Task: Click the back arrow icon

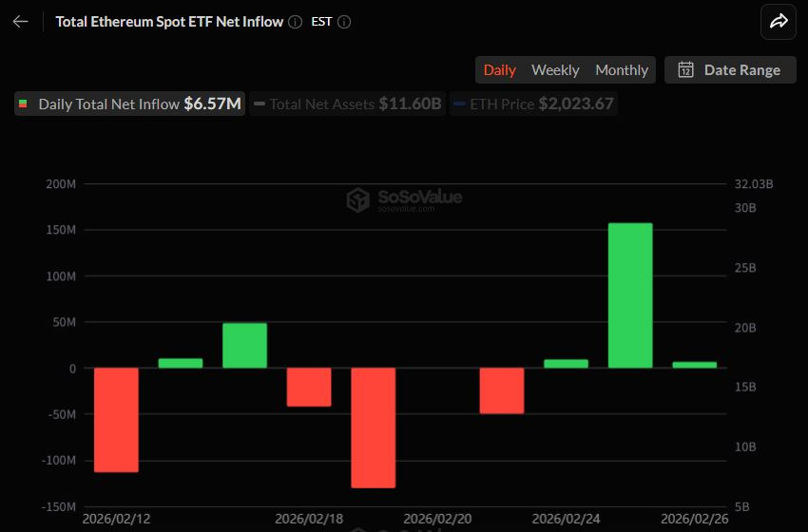Action: tap(21, 22)
